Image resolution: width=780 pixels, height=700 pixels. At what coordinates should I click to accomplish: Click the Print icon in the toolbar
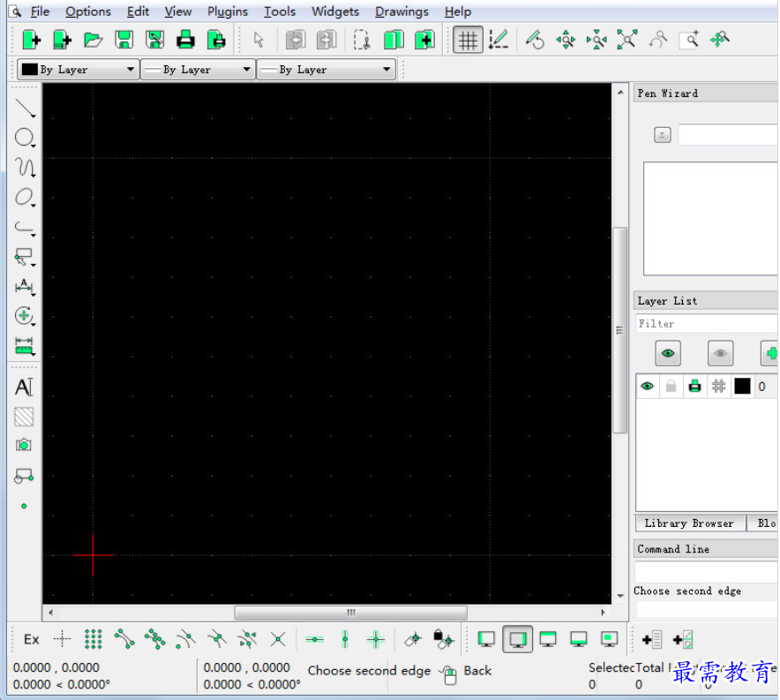(x=185, y=40)
